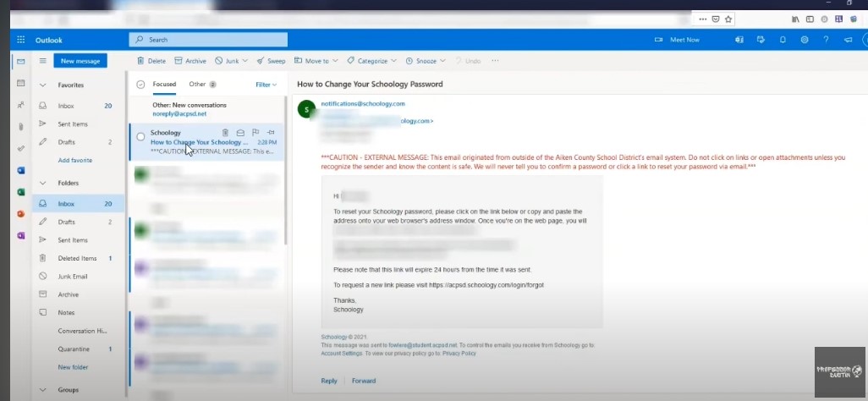Viewport: 868px width, 401px height.
Task: Click the message list vertical scrollbar
Action: tap(286, 171)
